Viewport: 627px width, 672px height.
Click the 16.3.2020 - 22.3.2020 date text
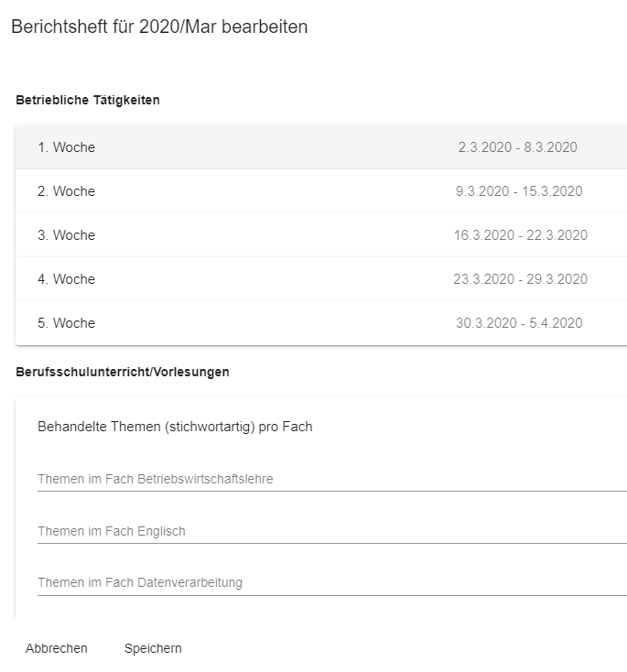click(520, 235)
